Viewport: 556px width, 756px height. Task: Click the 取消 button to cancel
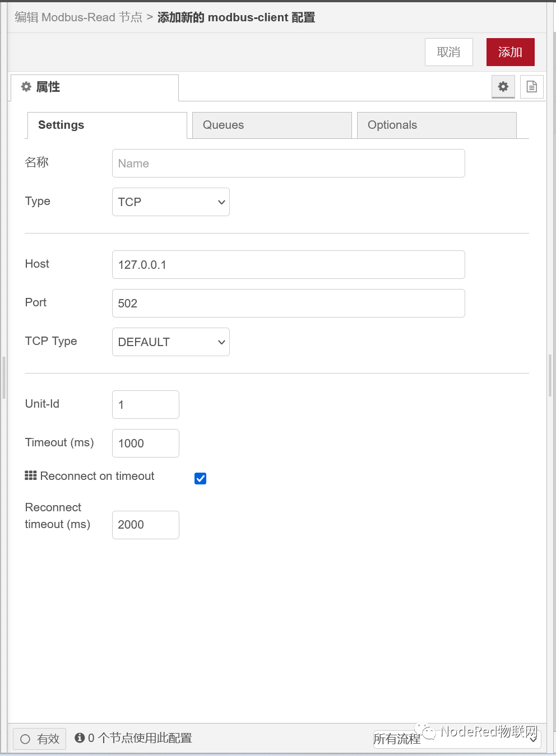point(448,52)
